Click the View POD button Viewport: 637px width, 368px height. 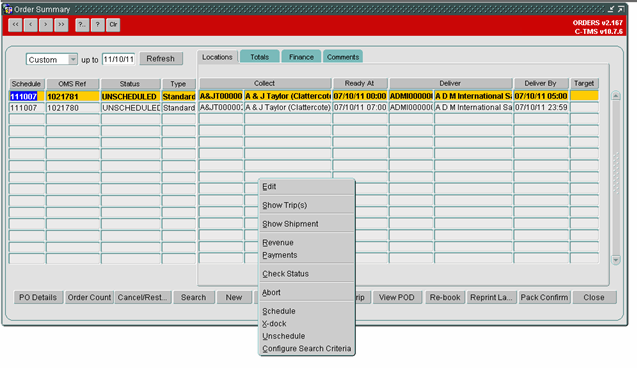click(397, 297)
